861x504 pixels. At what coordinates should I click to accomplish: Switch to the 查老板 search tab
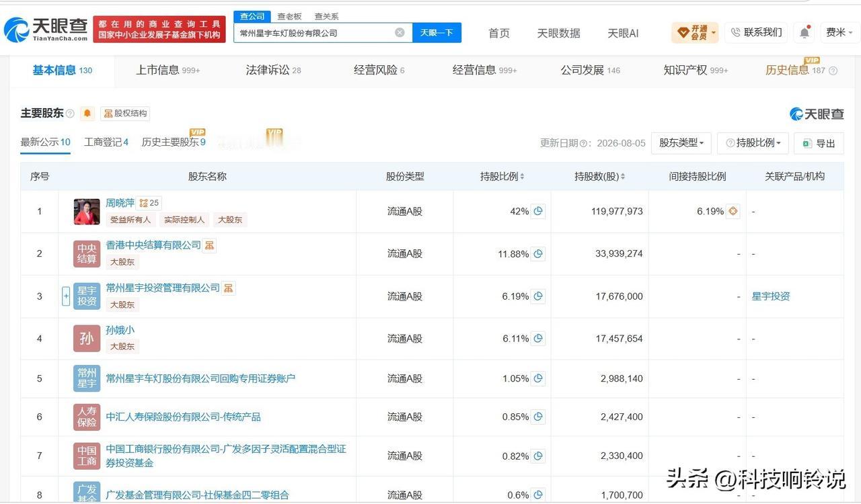[x=289, y=16]
